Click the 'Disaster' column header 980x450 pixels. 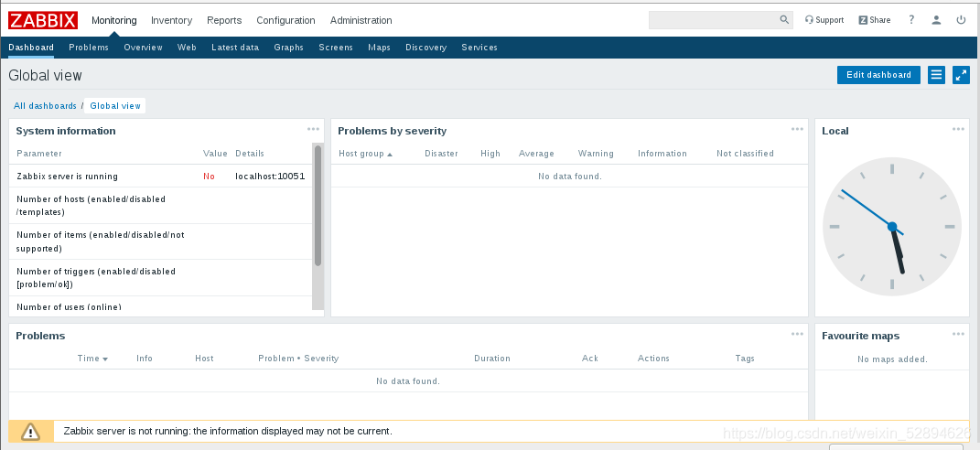tap(441, 154)
